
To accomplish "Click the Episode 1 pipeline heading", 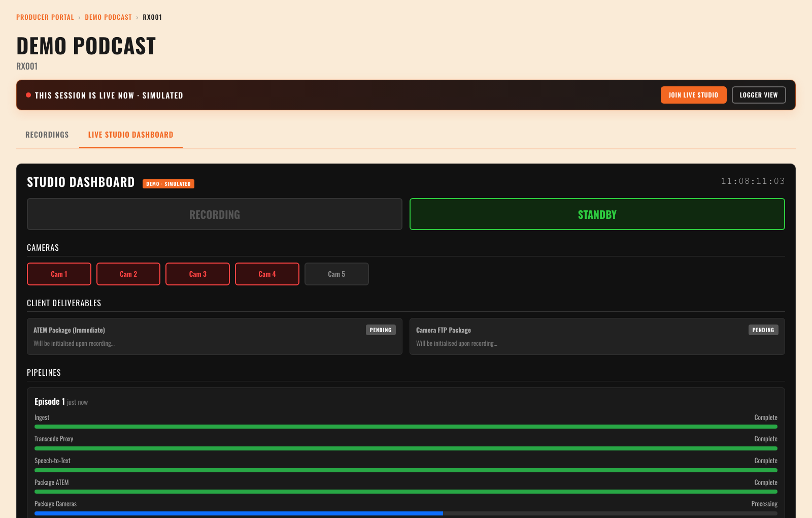I will (x=49, y=402).
